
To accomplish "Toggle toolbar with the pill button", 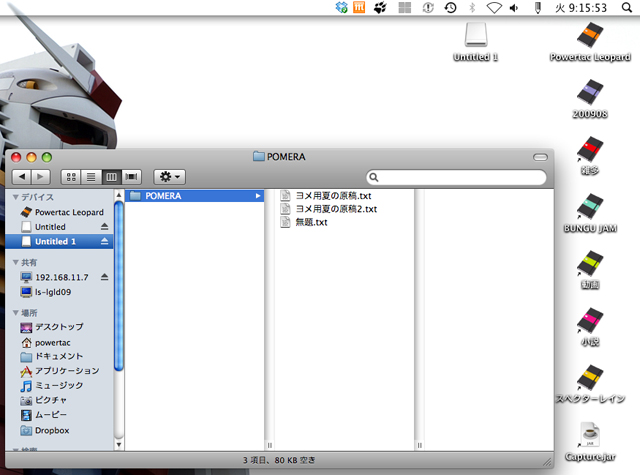I will (540, 157).
